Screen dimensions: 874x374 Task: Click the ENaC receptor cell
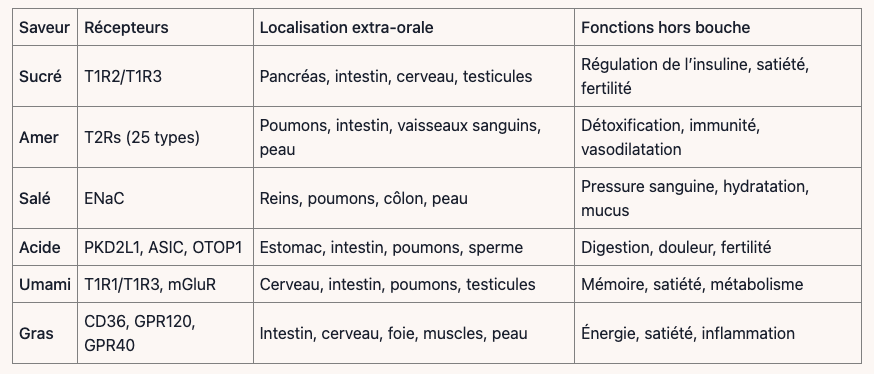click(x=104, y=198)
